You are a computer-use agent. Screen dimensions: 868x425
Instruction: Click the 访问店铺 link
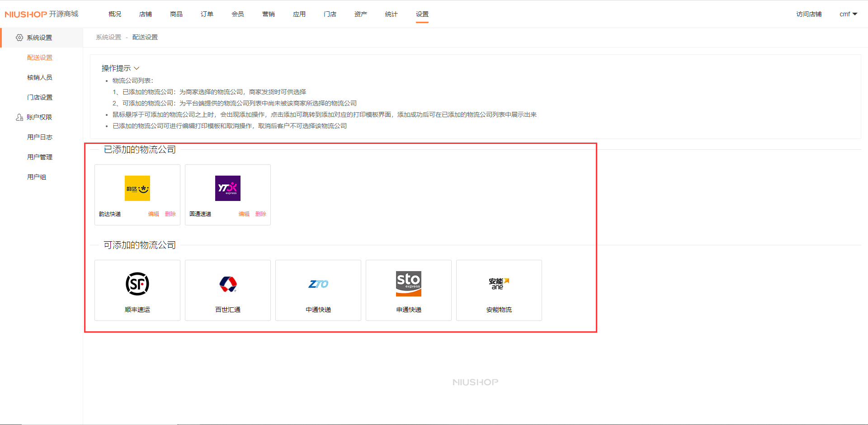(x=809, y=14)
